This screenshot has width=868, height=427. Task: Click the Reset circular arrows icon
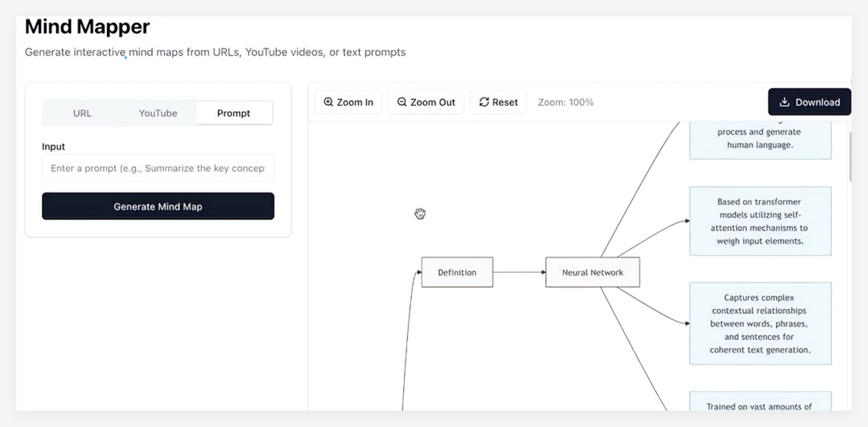point(484,102)
